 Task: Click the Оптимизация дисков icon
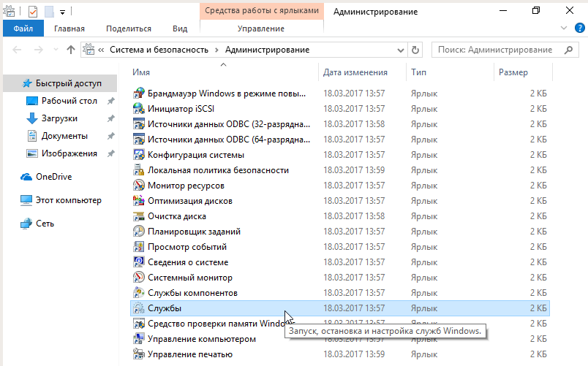pyautogui.click(x=139, y=201)
